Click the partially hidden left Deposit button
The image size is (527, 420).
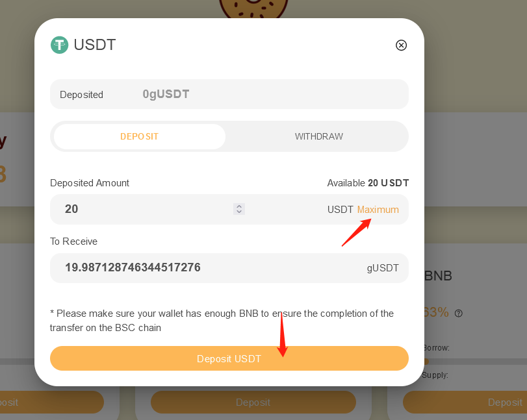coord(52,402)
